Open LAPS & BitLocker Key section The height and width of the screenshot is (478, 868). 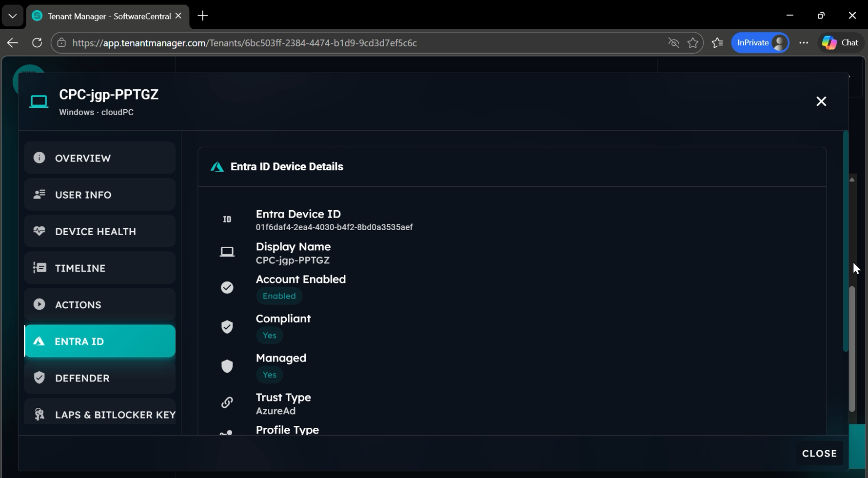pos(99,414)
